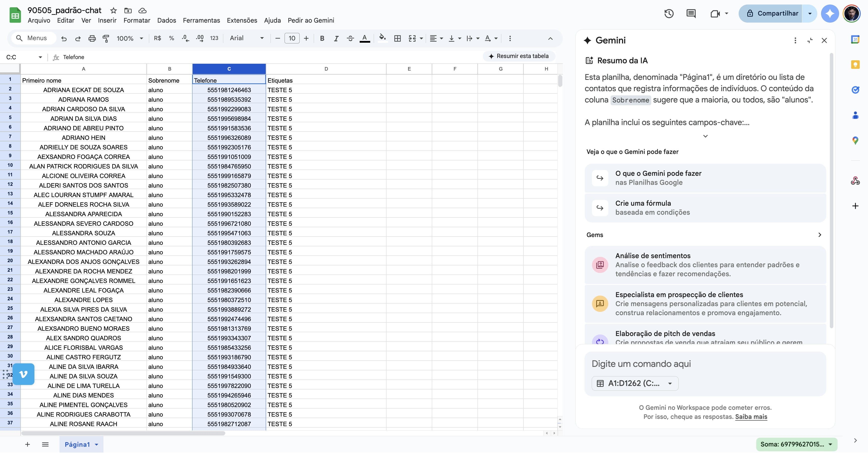This screenshot has height=453, width=868.
Task: Format as currency R$
Action: click(x=157, y=38)
